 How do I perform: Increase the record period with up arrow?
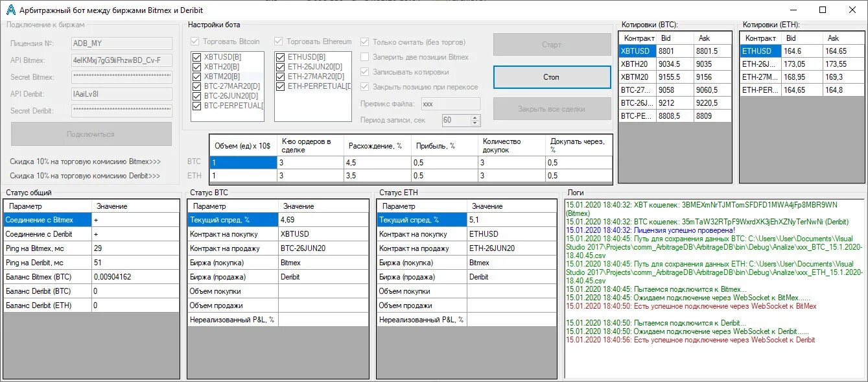[x=475, y=117]
